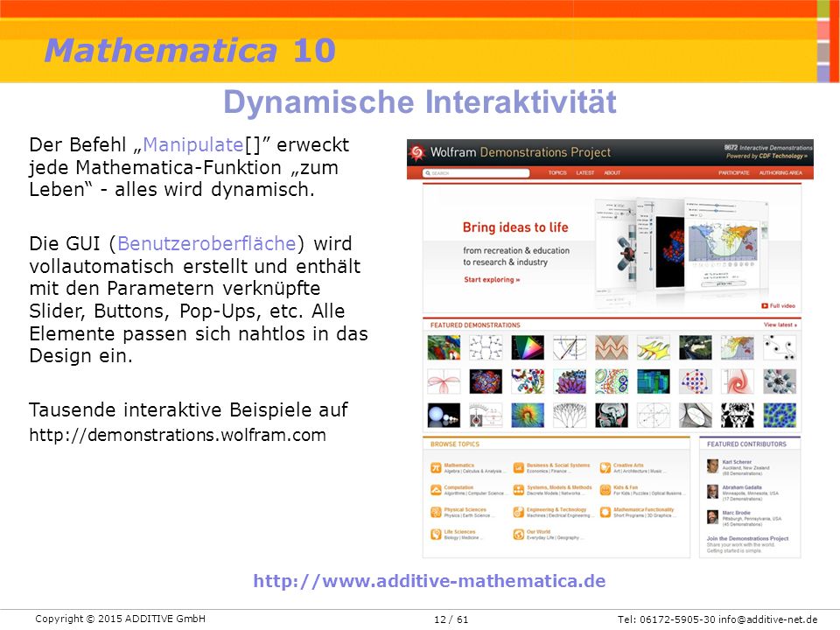Open the black-and-white inkblot thumbnail
840x630 pixels.
tap(737, 415)
